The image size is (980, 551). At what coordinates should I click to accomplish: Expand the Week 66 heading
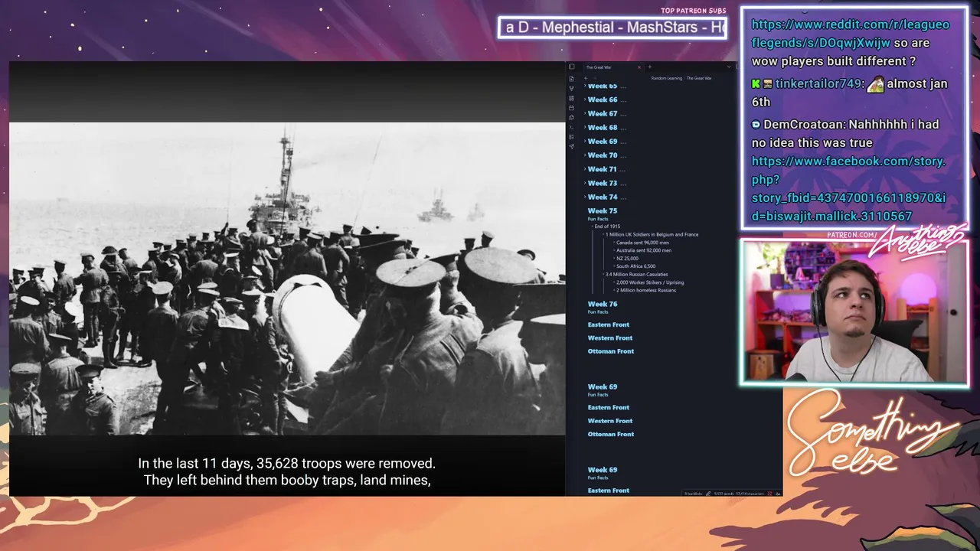point(586,99)
